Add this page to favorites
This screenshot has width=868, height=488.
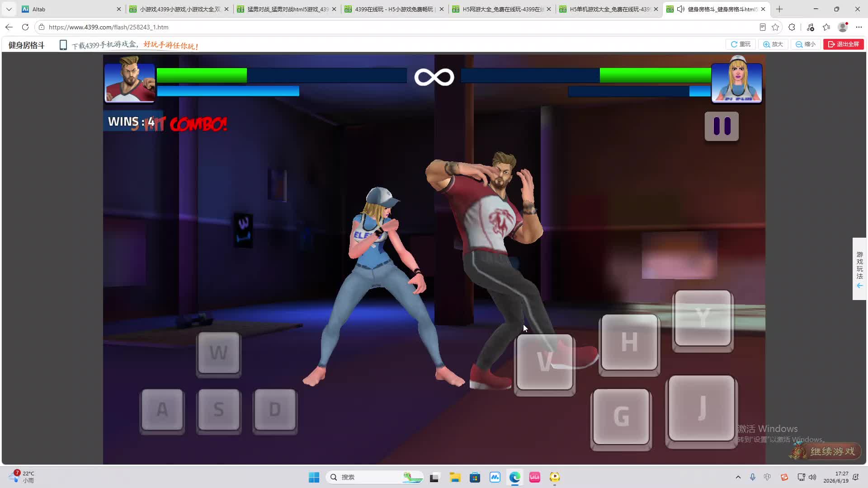(775, 27)
